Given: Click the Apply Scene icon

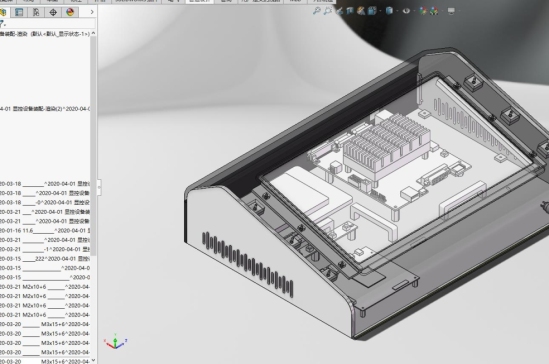Looking at the screenshot, I should tap(434, 11).
